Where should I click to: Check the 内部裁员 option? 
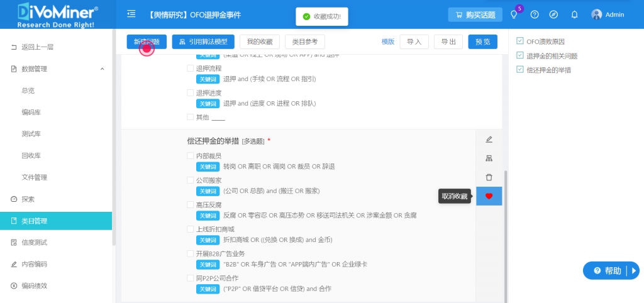pyautogui.click(x=190, y=156)
